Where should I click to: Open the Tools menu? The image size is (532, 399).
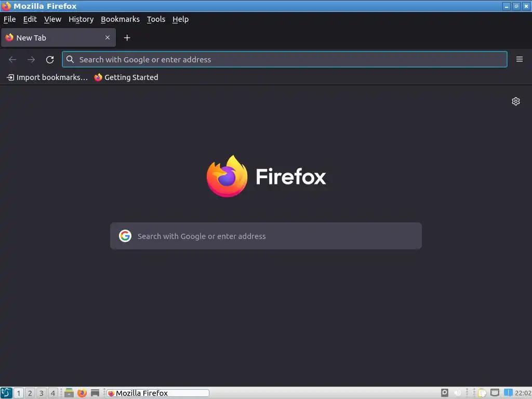pos(156,19)
